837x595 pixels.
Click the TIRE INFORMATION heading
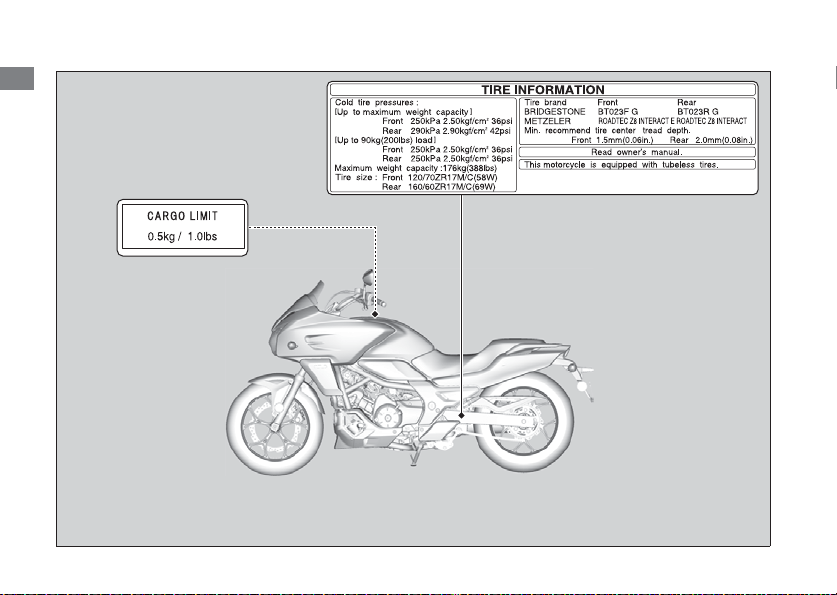click(543, 90)
